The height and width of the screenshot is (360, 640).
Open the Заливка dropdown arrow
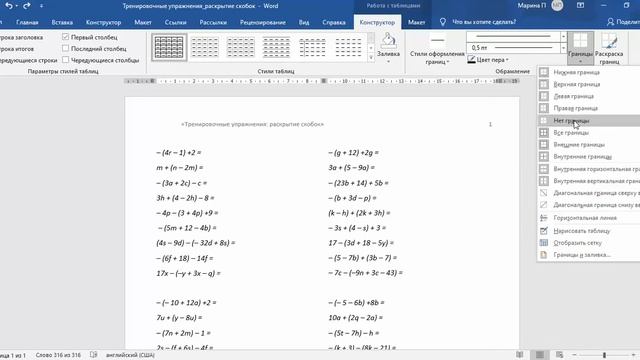[x=388, y=62]
